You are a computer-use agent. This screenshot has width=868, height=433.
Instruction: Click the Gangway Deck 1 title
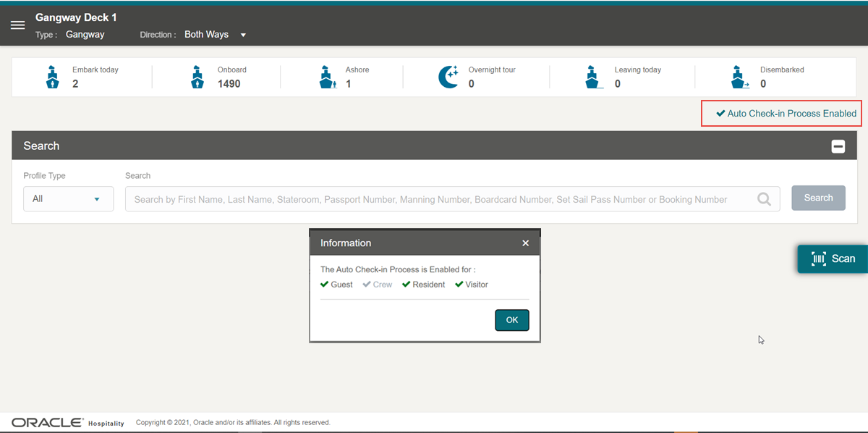click(76, 17)
